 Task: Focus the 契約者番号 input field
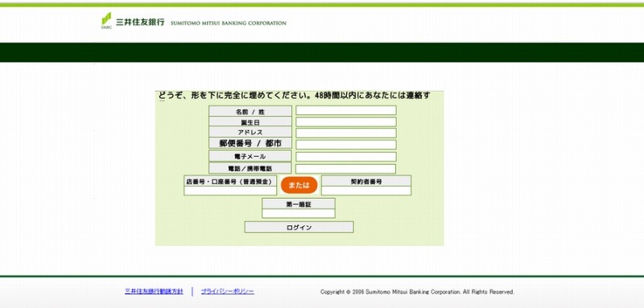366,191
